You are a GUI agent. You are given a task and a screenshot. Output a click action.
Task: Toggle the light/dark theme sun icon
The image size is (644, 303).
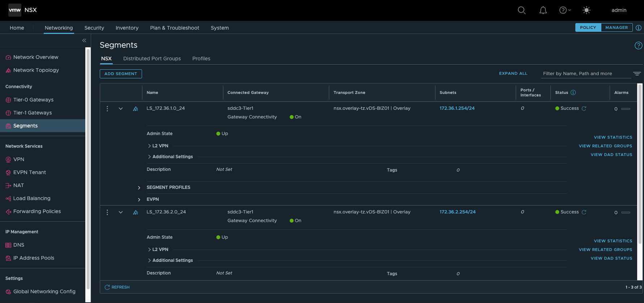click(x=587, y=10)
